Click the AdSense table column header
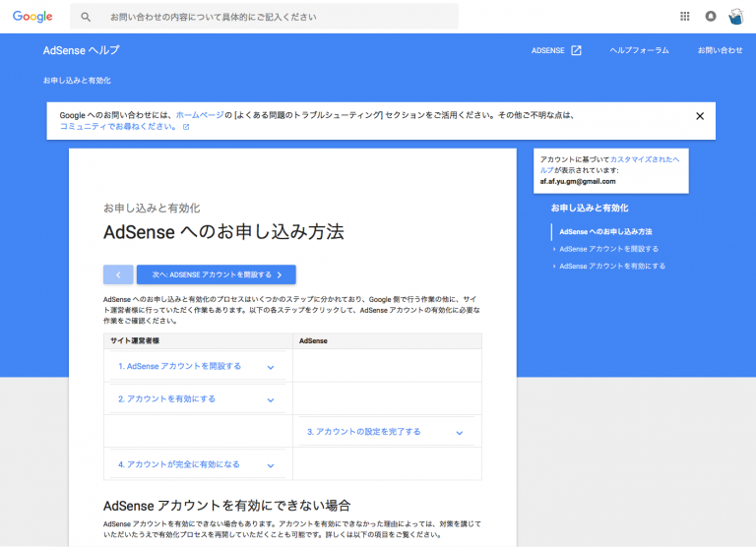Screen dimensions: 756x547 click(x=313, y=340)
